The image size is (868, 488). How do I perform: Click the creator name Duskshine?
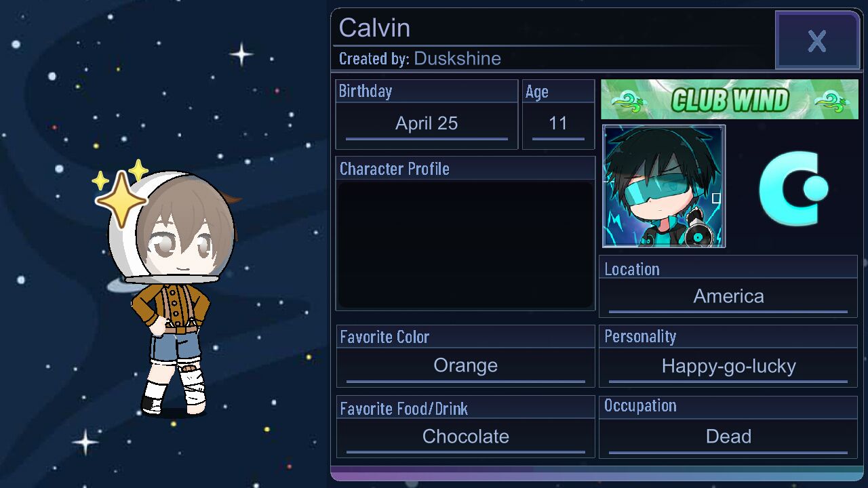[x=457, y=58]
